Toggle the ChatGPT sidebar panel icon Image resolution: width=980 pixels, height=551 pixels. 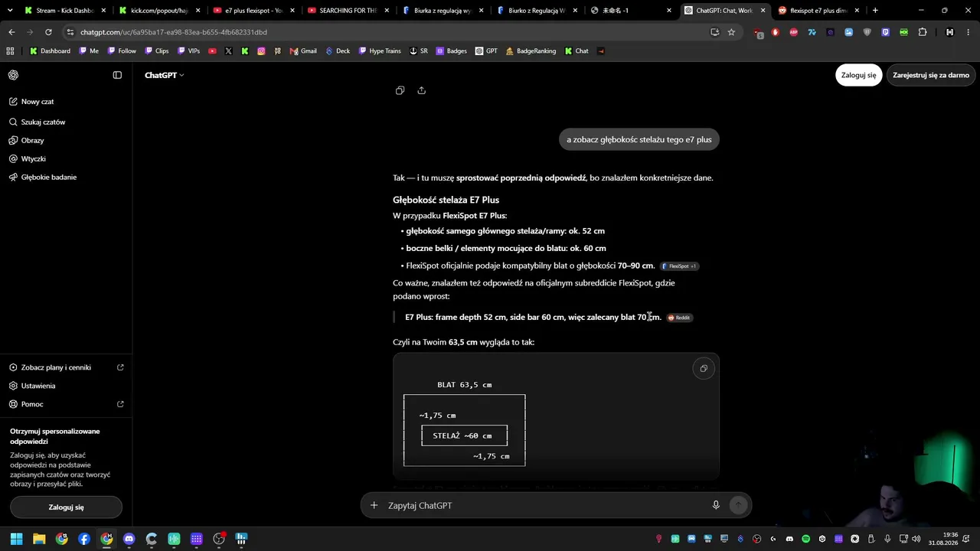pyautogui.click(x=117, y=75)
